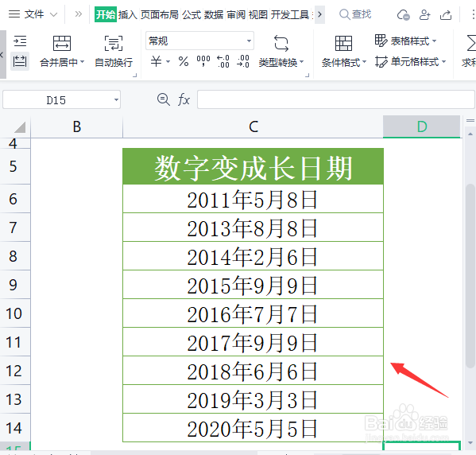The width and height of the screenshot is (476, 455).
Task: Open 单元格样式 cell styles
Action: pos(410,62)
